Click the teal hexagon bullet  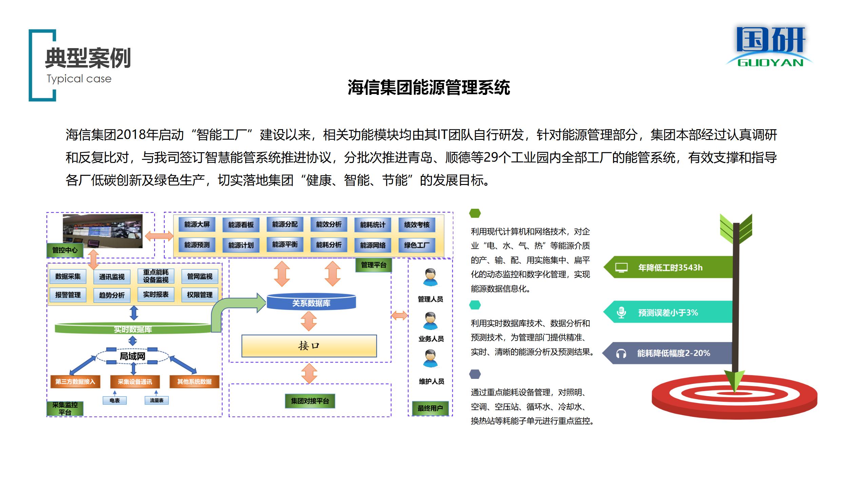[x=475, y=305]
